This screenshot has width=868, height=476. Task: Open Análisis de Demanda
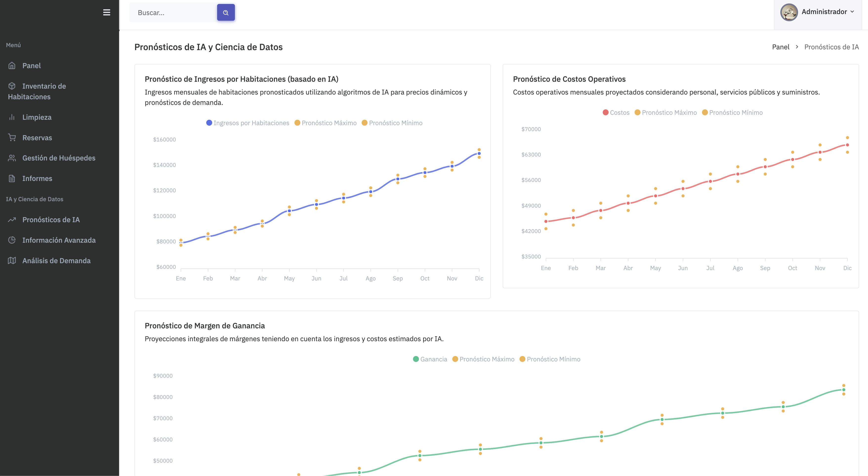click(56, 260)
